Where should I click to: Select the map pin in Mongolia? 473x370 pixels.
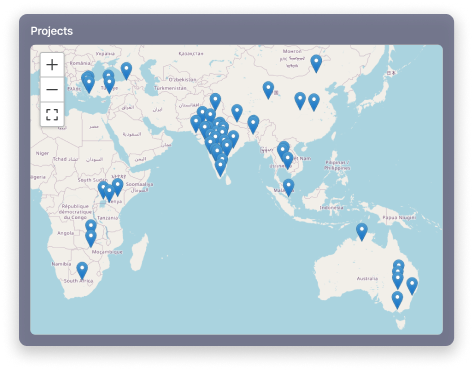click(316, 64)
